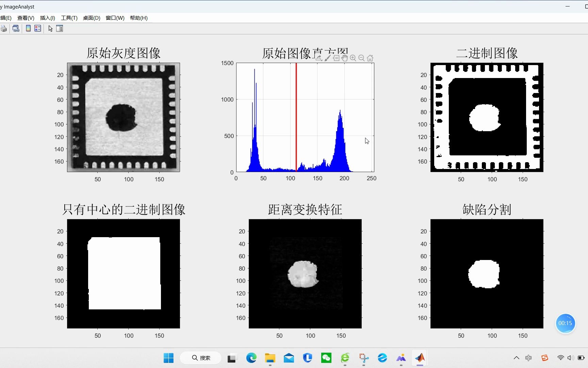Click the 缺陷分割 segmentation result plot

point(487,274)
